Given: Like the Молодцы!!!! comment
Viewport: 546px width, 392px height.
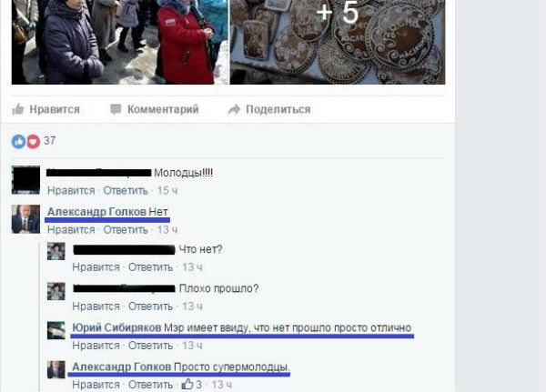Looking at the screenshot, I should pos(71,191).
